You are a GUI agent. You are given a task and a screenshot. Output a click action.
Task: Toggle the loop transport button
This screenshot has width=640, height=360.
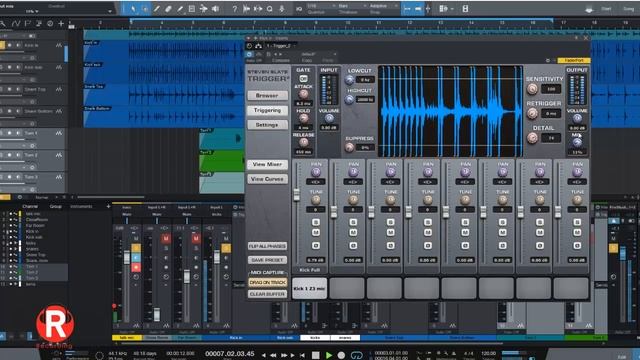pyautogui.click(x=356, y=355)
